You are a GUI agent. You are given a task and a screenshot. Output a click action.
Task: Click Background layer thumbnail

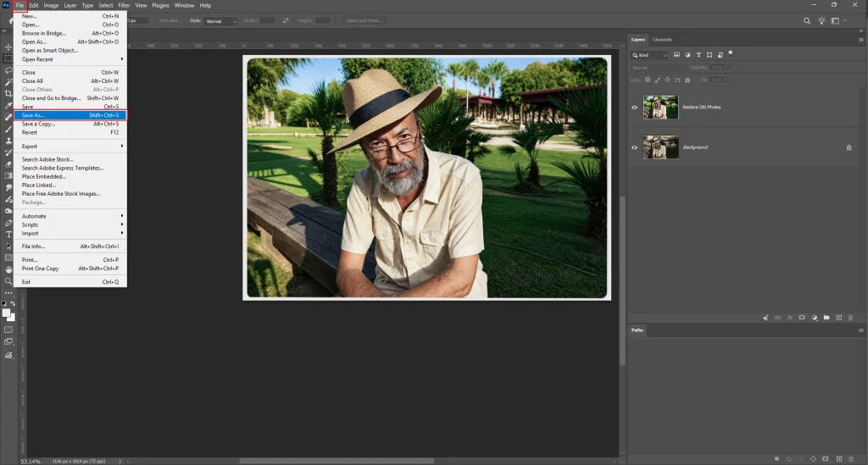point(660,147)
